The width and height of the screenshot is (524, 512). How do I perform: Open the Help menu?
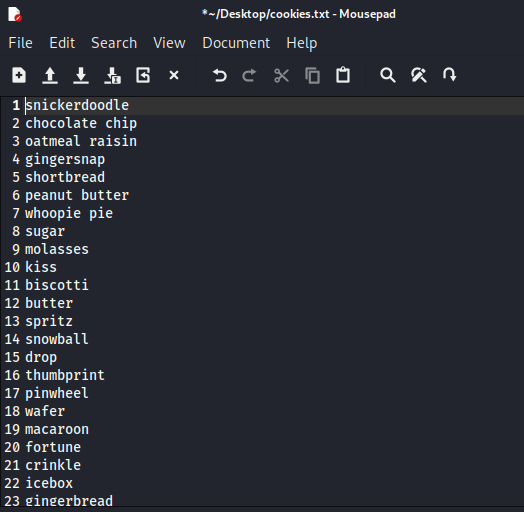(301, 43)
